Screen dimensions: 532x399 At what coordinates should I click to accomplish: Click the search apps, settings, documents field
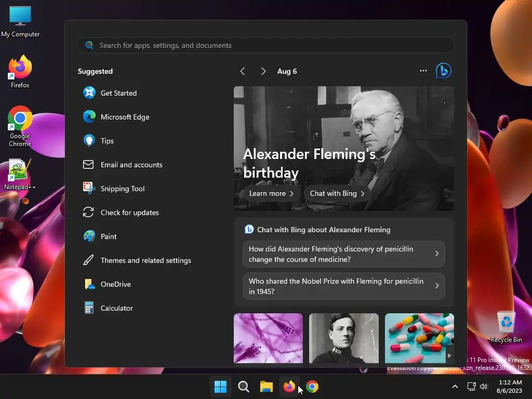[265, 45]
